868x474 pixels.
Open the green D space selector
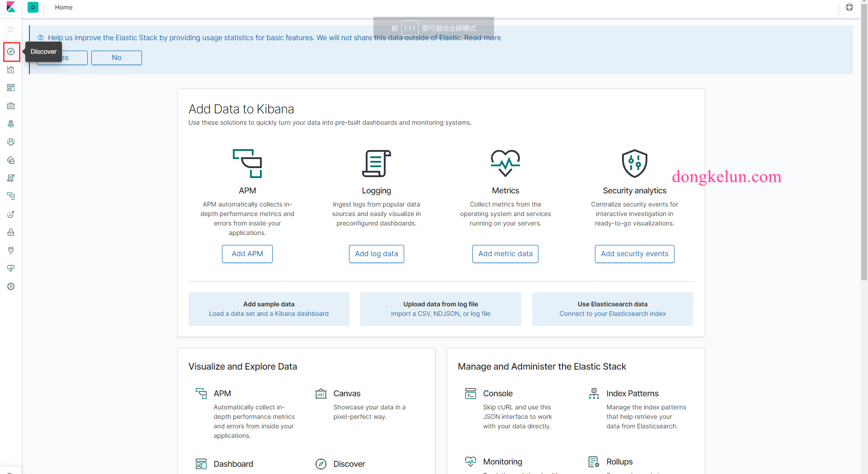(x=33, y=7)
